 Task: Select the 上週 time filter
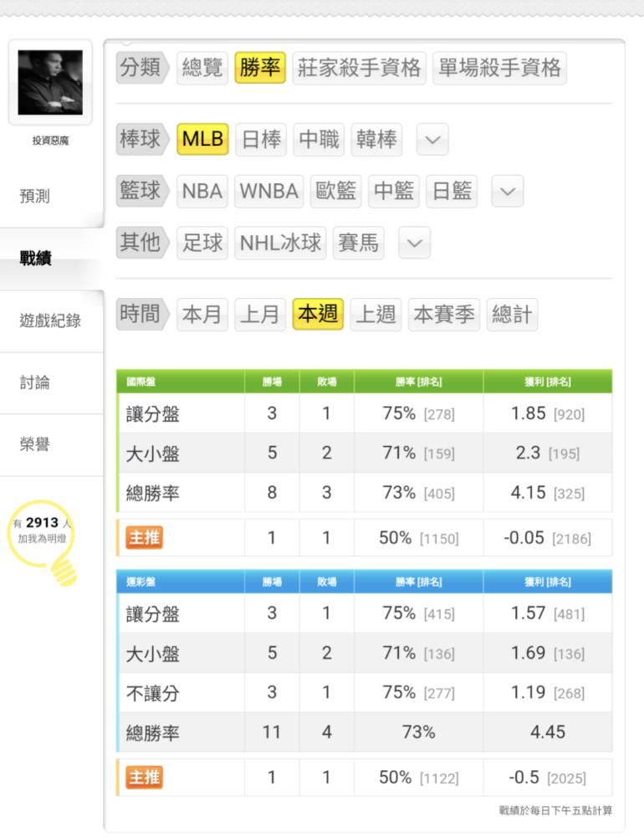[x=376, y=315]
